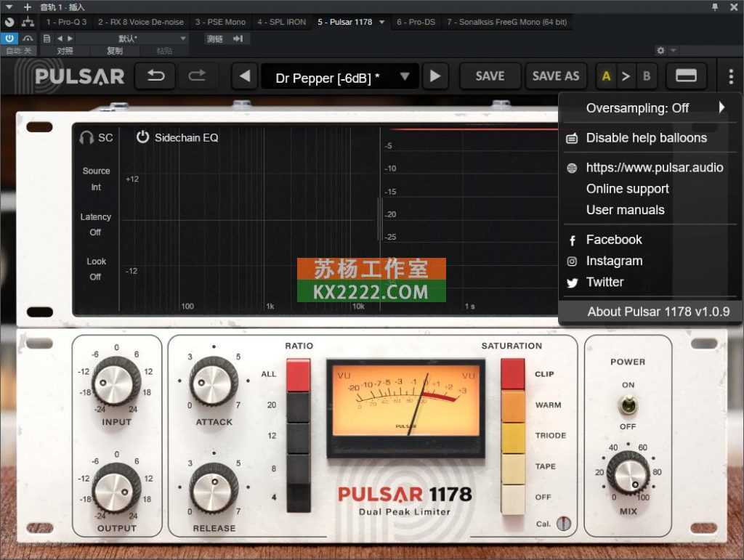Click the Twitter bird icon

(x=573, y=283)
